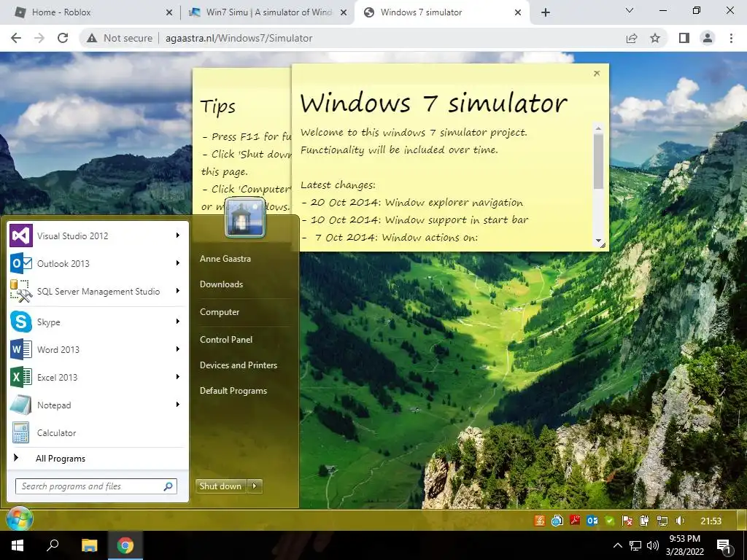Expand Excel 2013 recent files arrow
The image size is (747, 560).
pyautogui.click(x=178, y=377)
